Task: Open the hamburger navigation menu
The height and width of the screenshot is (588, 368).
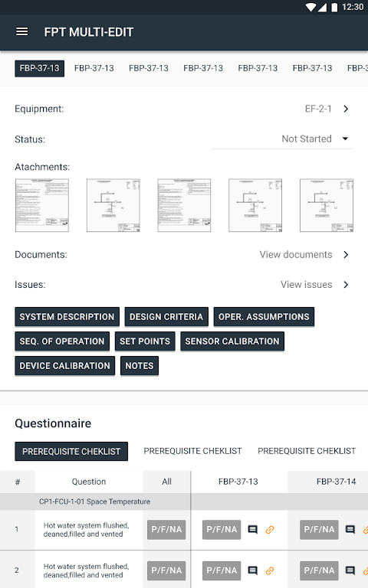Action: click(21, 32)
